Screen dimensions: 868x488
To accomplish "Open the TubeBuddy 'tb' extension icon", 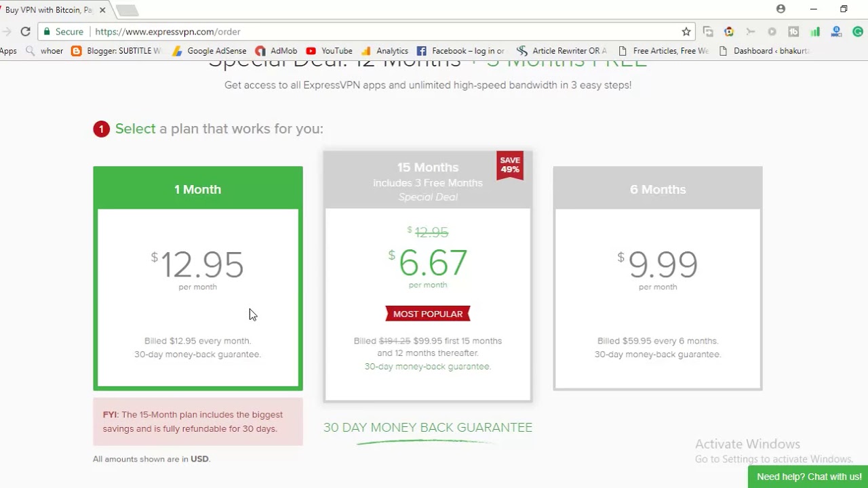I will coord(793,32).
